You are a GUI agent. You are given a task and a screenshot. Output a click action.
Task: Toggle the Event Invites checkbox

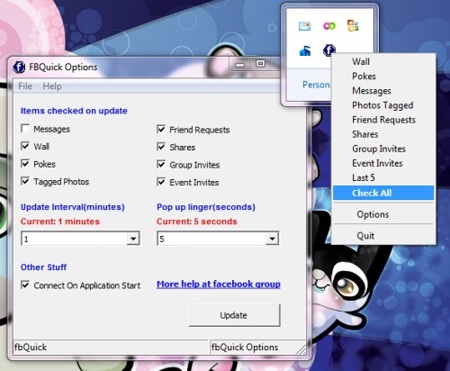(161, 182)
